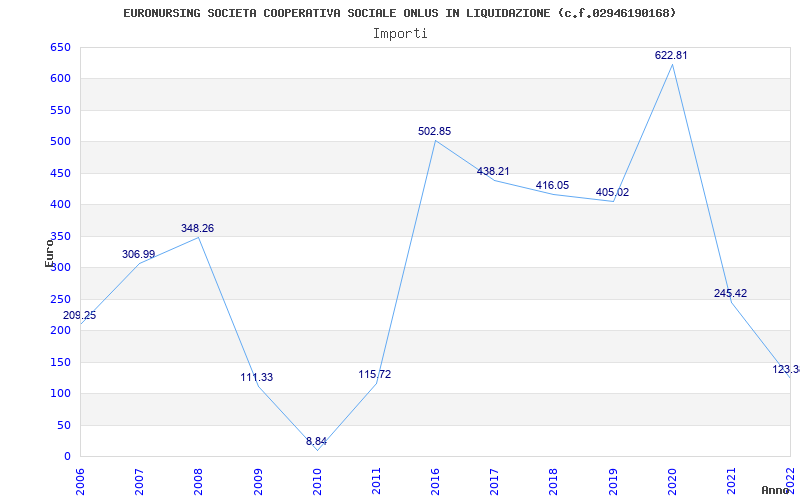The height and width of the screenshot is (500, 800).
Task: Select the 209.25 data label at 2006
Action: (79, 315)
